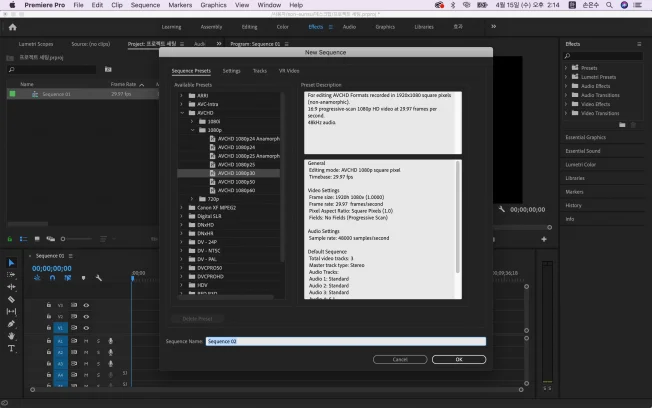The image size is (652, 408).
Task: Expand Video Effects in Effects panel
Action: pos(566,104)
